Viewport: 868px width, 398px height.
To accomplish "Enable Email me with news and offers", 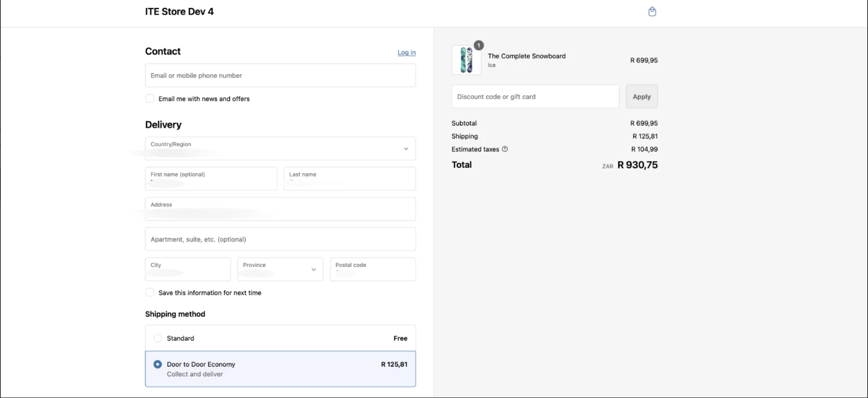I will (149, 98).
